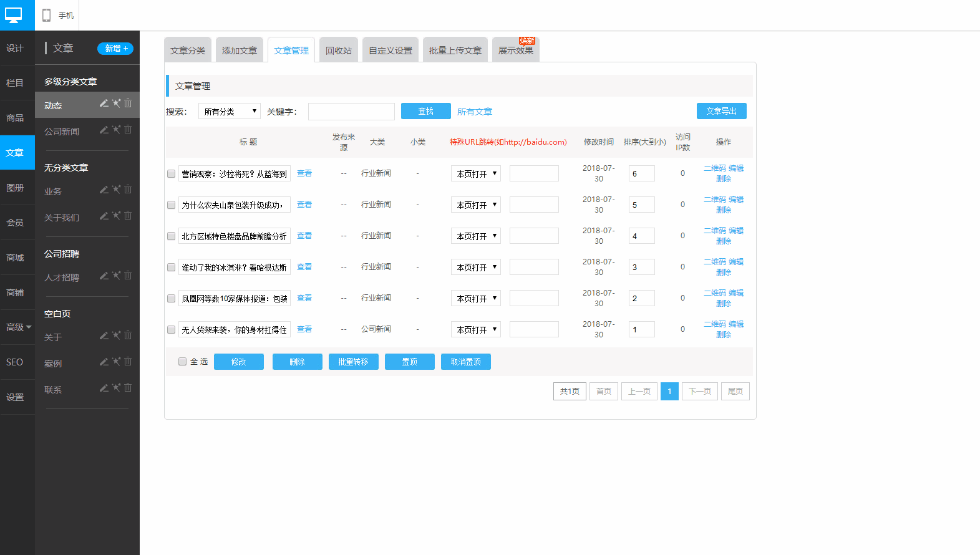
Task: Click the pencil icon next to 关于我们
Action: click(104, 216)
